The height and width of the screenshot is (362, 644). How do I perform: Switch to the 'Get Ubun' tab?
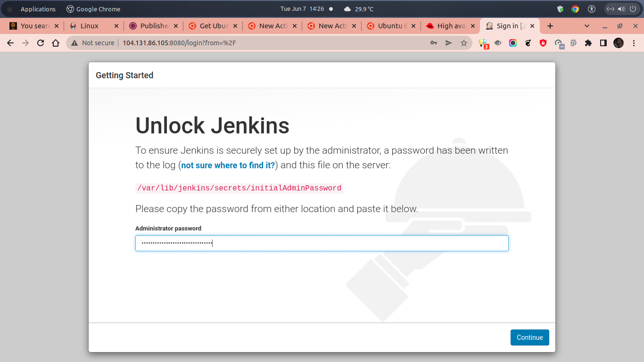tap(214, 26)
